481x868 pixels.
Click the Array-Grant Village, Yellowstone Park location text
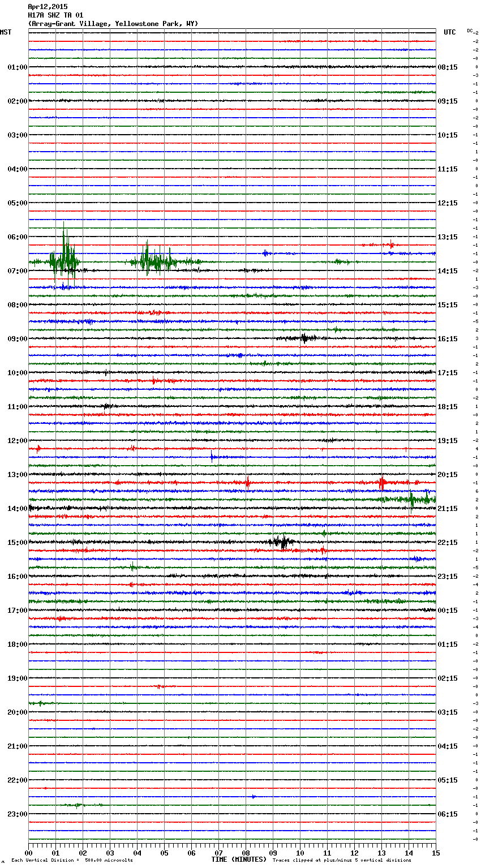click(x=113, y=24)
